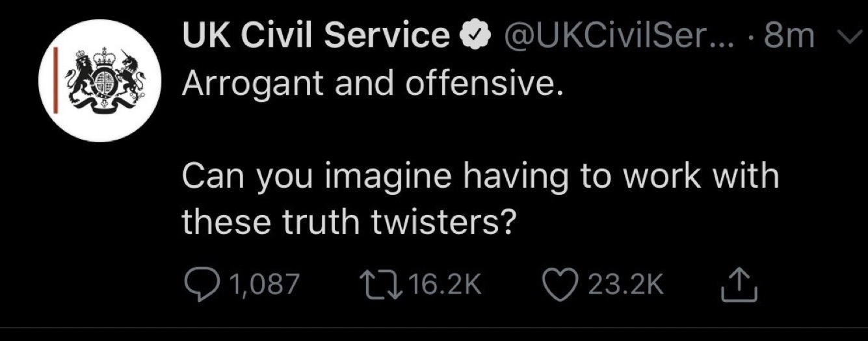Select the text 'Arrogant and offensive.'
This screenshot has width=868, height=341.
click(371, 84)
